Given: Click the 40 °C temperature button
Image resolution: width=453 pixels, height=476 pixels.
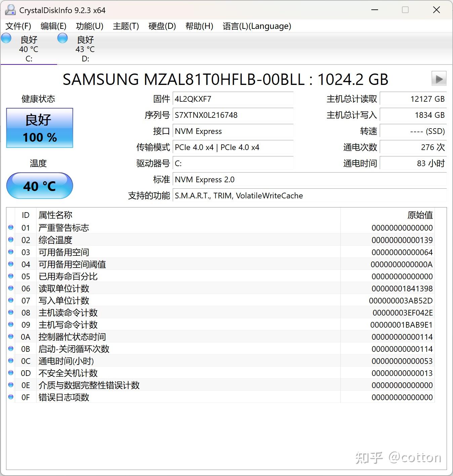Looking at the screenshot, I should pyautogui.click(x=40, y=186).
